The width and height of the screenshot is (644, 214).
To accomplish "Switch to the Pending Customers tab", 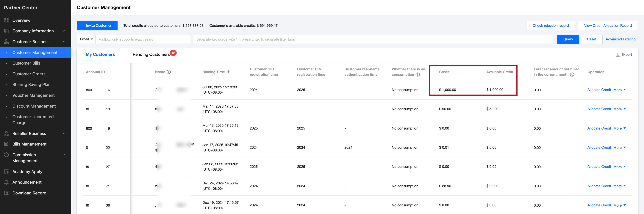I will (151, 54).
